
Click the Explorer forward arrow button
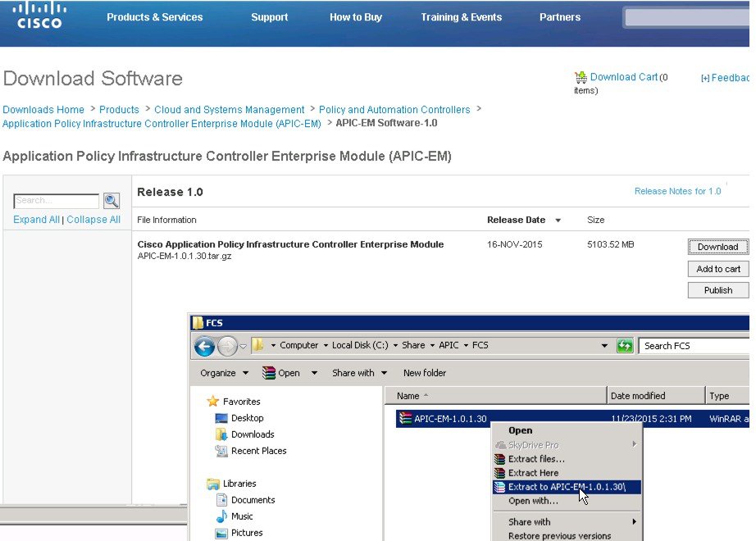[228, 346]
